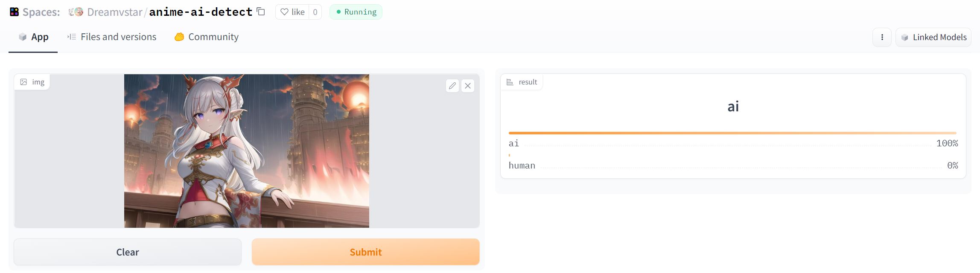Image resolution: width=980 pixels, height=273 pixels.
Task: Click the Clear button
Action: tap(128, 252)
